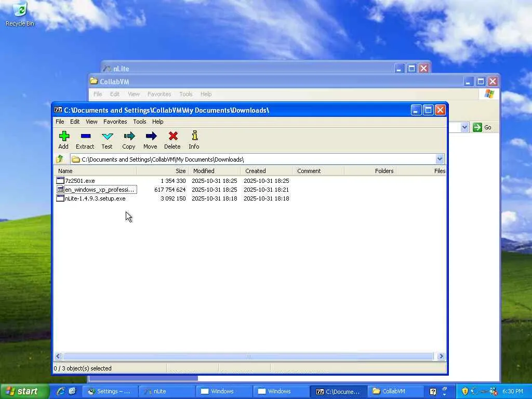532x399 pixels.
Task: Switch to Settings taskbar button
Action: (x=111, y=392)
